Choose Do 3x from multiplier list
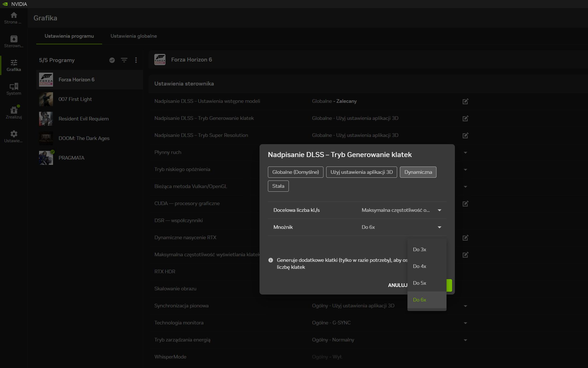 tap(427, 250)
